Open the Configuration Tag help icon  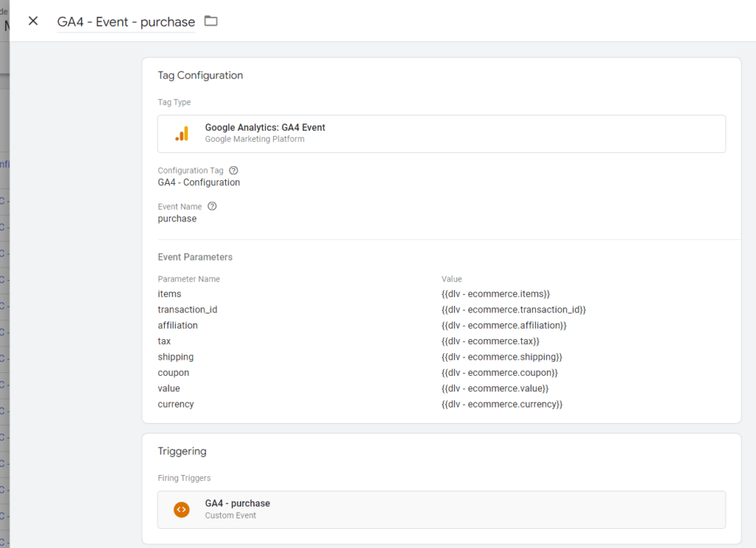point(233,171)
